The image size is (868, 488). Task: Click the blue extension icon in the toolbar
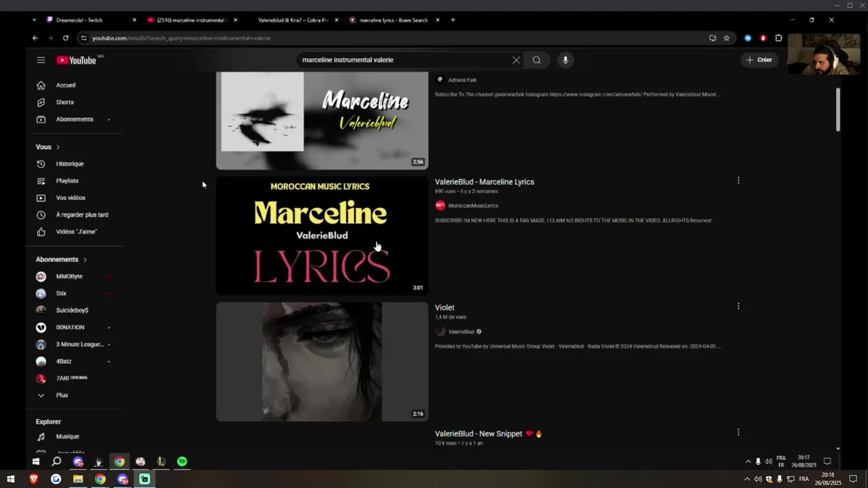click(x=748, y=38)
